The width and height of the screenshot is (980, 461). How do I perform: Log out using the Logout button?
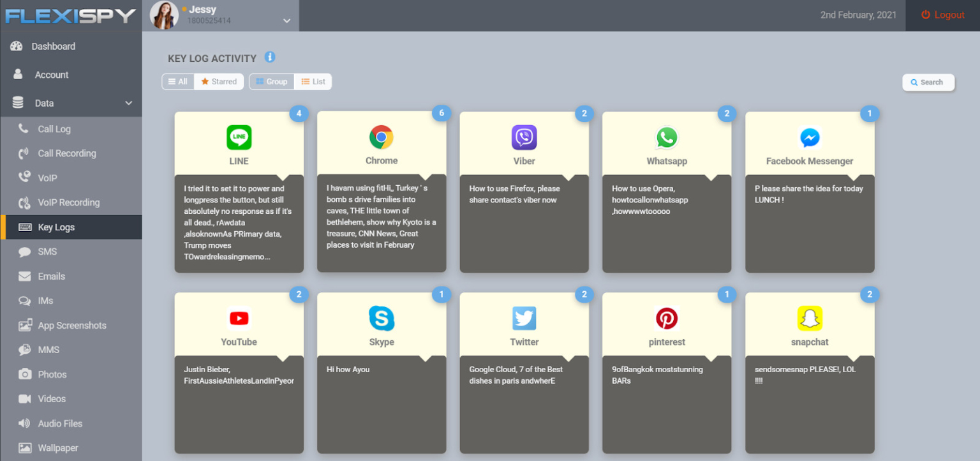[942, 15]
